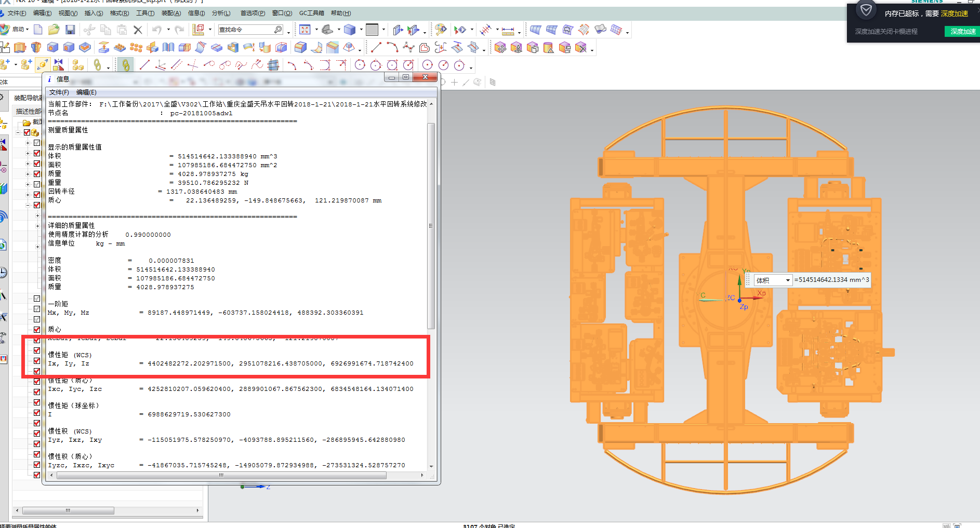
Task: Click the Arc curve tool icon
Action: click(x=392, y=48)
